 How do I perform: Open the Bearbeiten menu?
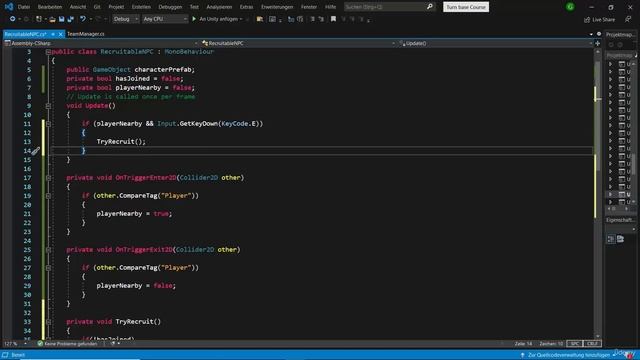click(50, 7)
